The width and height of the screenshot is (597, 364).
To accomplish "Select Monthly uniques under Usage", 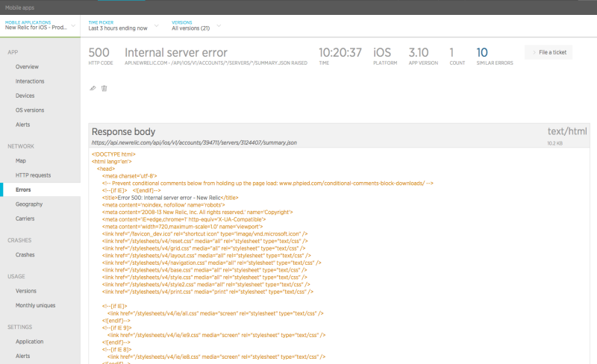I will 35,305.
